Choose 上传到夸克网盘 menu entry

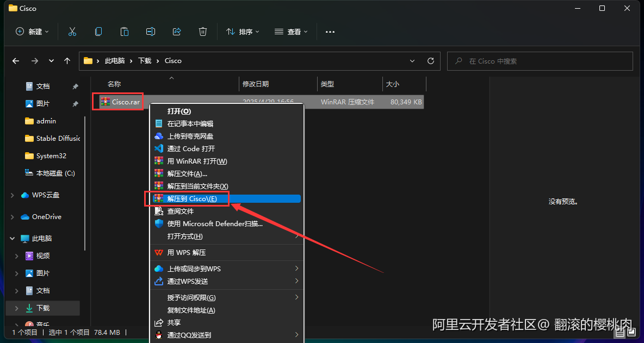point(227,136)
